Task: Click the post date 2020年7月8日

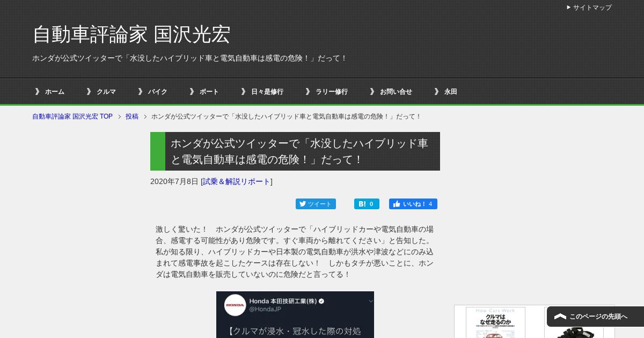Action: [174, 181]
